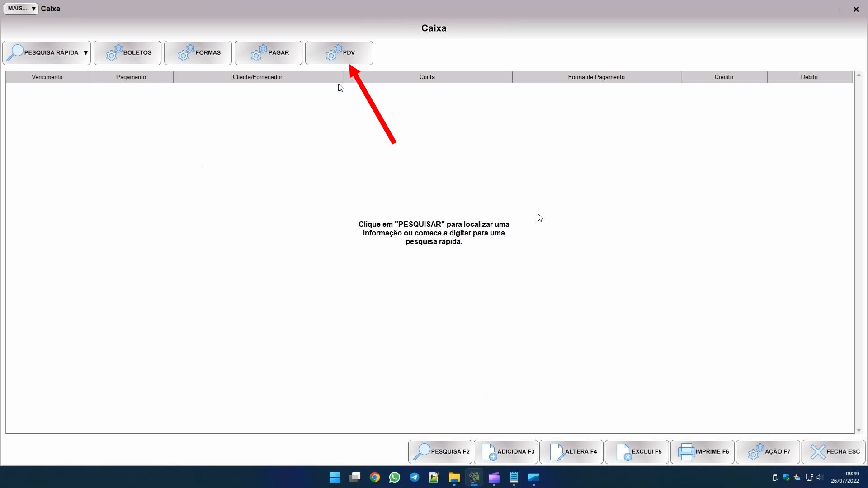Click the BOLETOS gear button
This screenshot has height=488, width=868.
click(x=127, y=53)
